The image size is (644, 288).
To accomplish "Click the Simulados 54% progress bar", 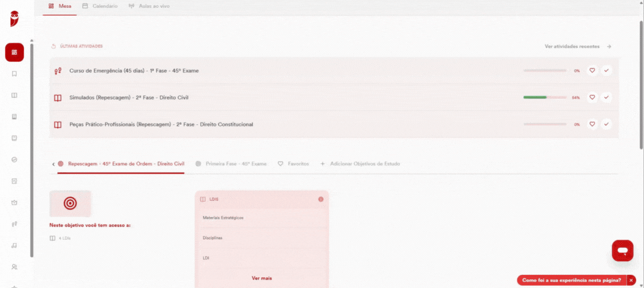I will pos(545,98).
